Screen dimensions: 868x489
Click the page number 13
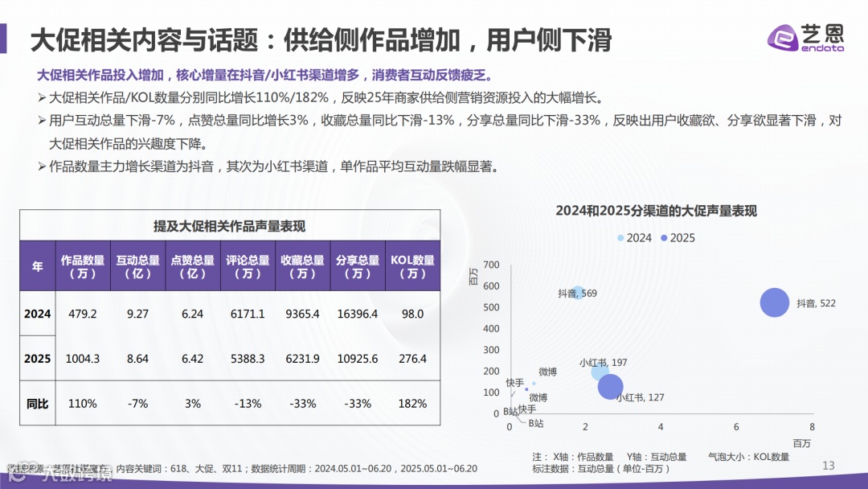tap(829, 466)
